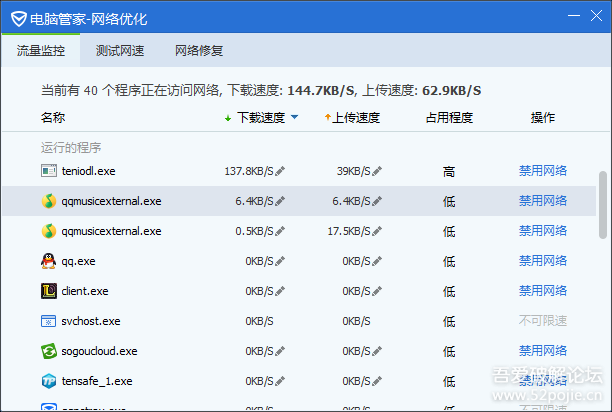Click the 高 usage level for teniodl.exe
The image size is (612, 412).
pyautogui.click(x=449, y=172)
